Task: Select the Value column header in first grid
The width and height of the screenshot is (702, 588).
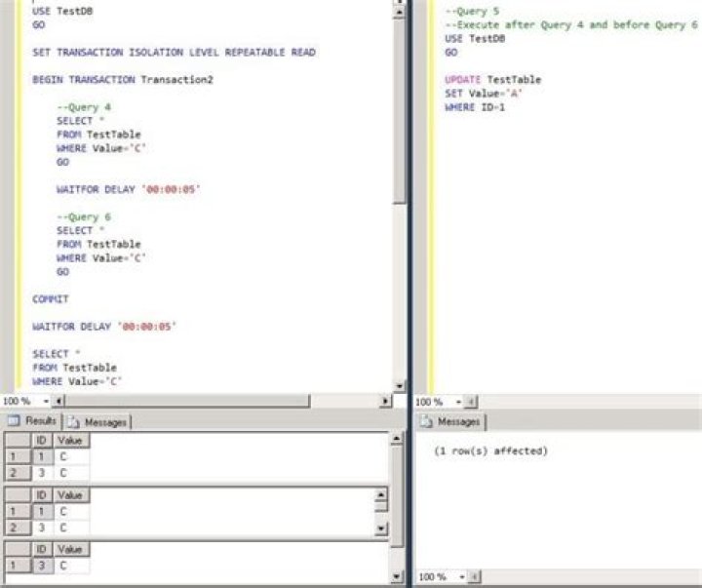Action: pos(71,440)
